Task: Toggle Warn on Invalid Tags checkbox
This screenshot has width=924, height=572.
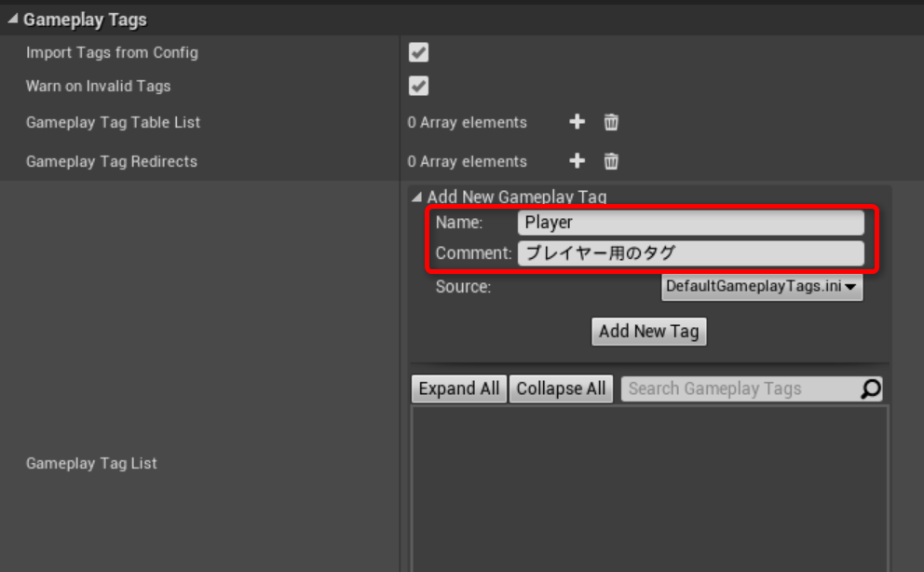Action: tap(418, 86)
